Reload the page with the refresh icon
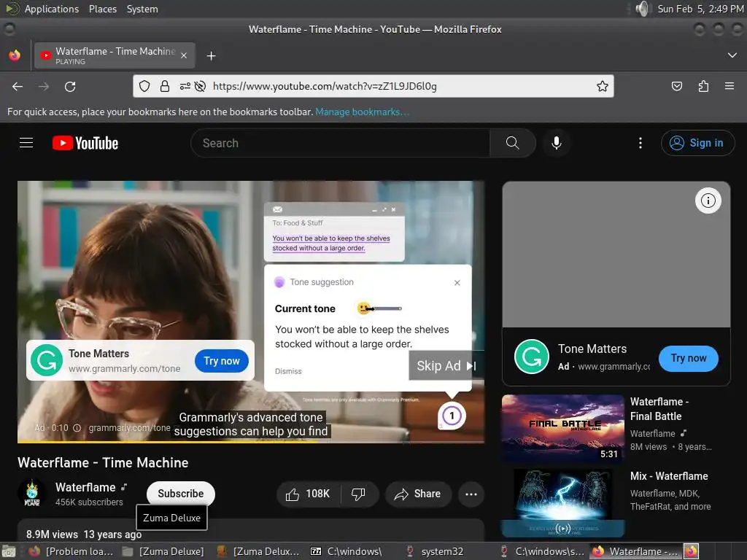 [x=70, y=86]
